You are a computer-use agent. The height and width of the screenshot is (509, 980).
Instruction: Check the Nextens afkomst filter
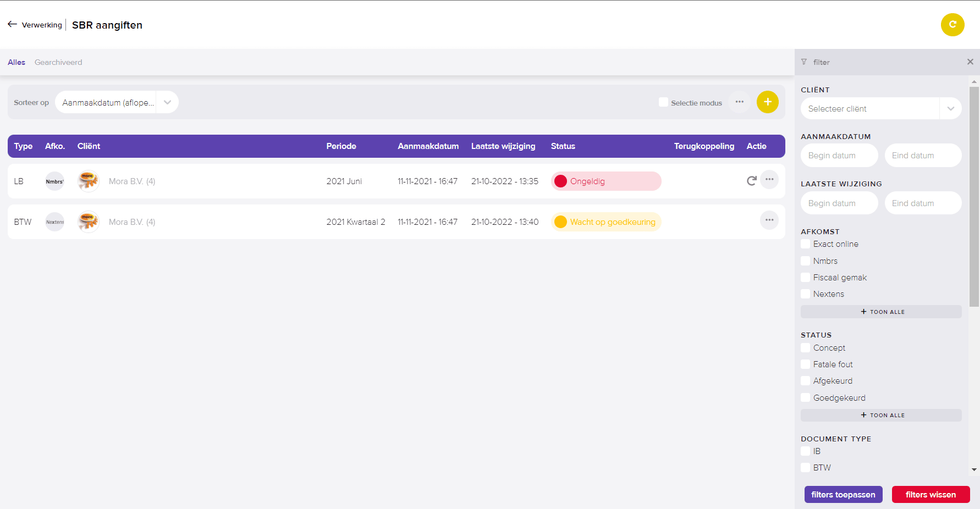(x=806, y=294)
